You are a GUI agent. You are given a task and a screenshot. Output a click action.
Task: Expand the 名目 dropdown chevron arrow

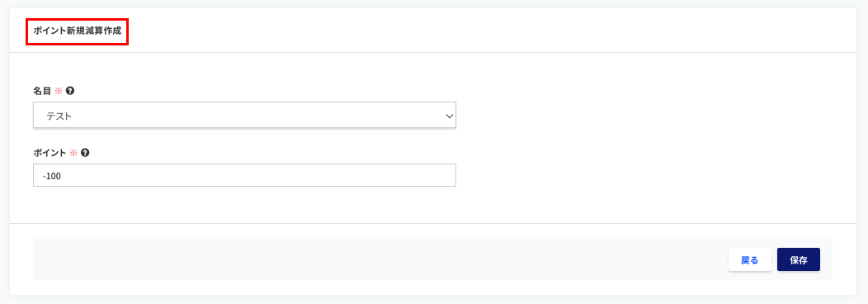(449, 116)
